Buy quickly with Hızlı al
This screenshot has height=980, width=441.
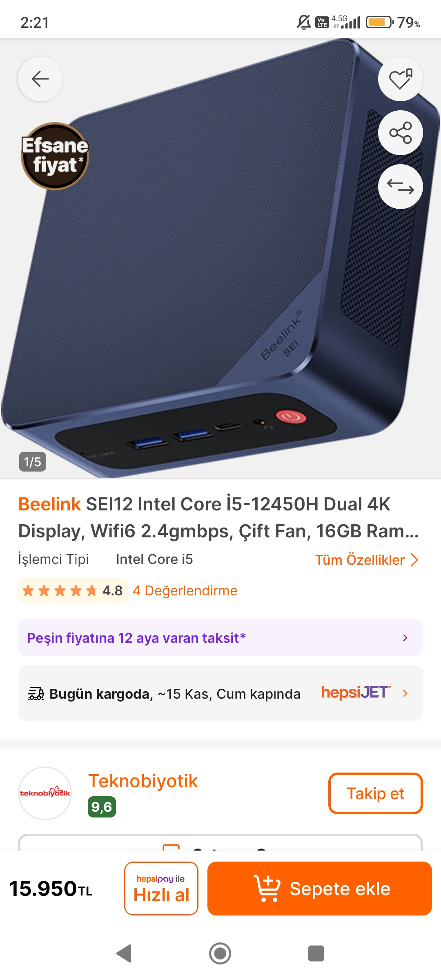[161, 889]
